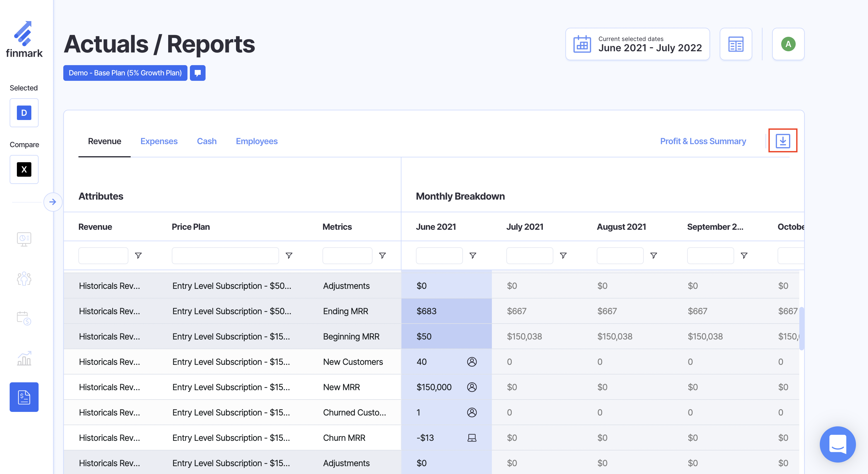Open the comment bubble icon beside plan name
The width and height of the screenshot is (868, 474).
pyautogui.click(x=197, y=73)
